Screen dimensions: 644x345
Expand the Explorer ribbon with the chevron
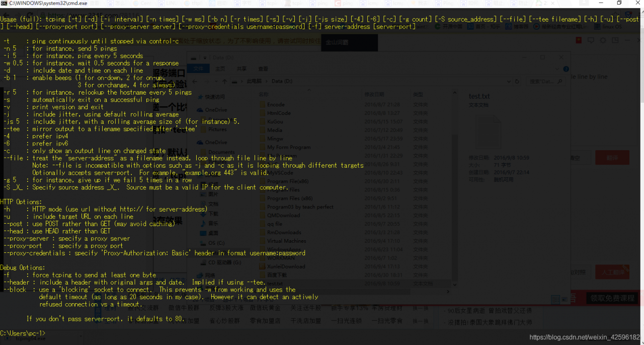[x=557, y=69]
